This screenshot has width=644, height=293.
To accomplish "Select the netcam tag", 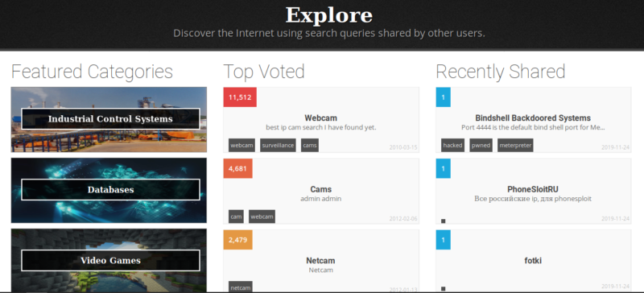I will point(241,287).
